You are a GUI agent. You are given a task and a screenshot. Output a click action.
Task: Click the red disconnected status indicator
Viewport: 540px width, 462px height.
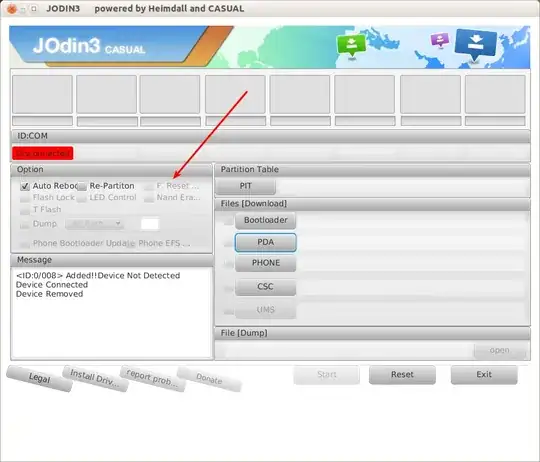43,153
